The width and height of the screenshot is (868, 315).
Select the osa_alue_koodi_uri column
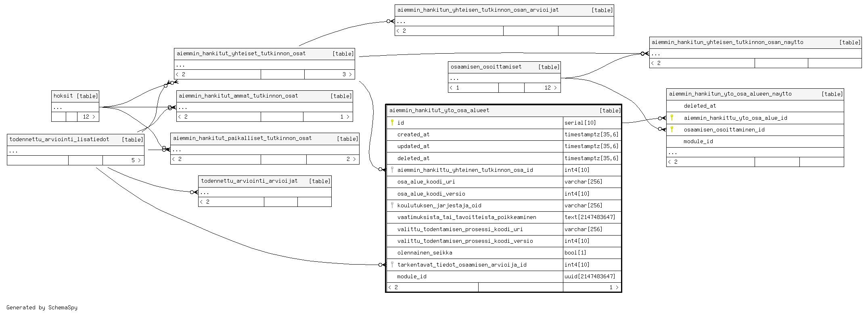(426, 181)
